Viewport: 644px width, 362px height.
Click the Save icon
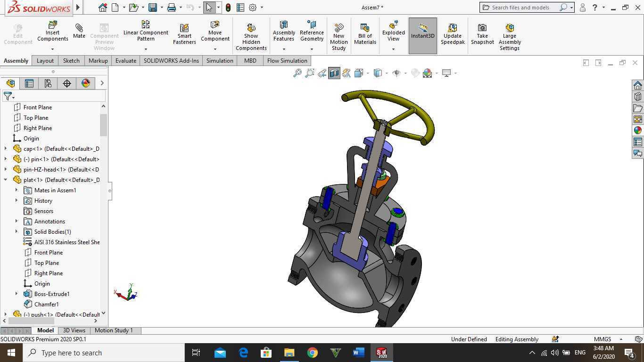click(x=152, y=8)
